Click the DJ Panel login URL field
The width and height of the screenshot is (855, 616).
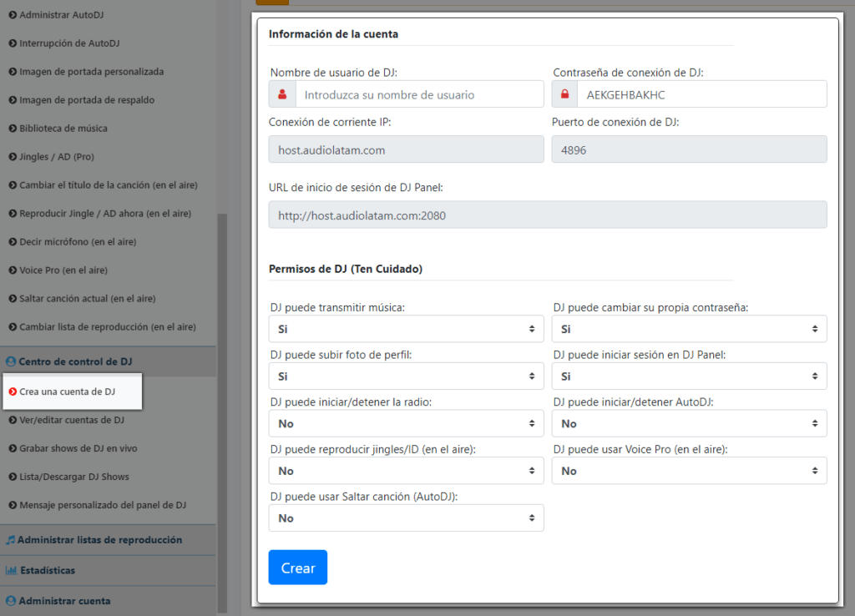(x=548, y=215)
